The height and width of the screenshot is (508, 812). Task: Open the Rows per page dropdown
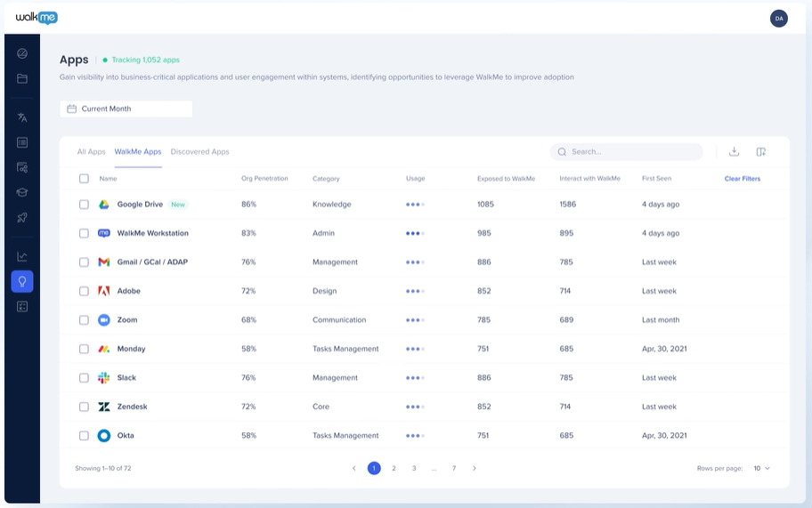click(762, 468)
